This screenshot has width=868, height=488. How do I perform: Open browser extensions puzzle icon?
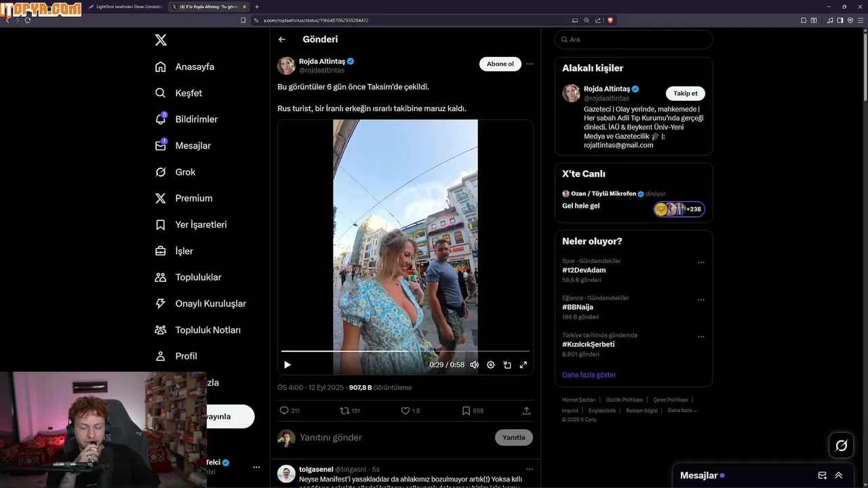click(804, 20)
